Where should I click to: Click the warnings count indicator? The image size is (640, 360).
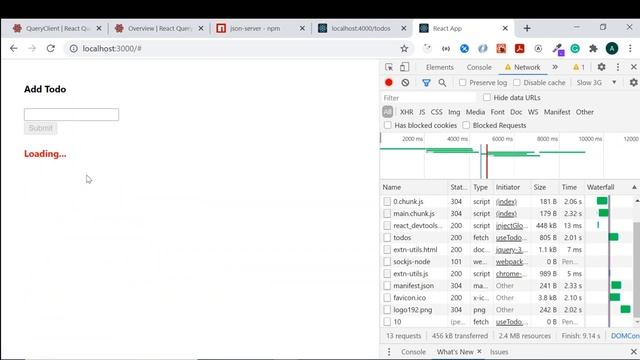(579, 67)
